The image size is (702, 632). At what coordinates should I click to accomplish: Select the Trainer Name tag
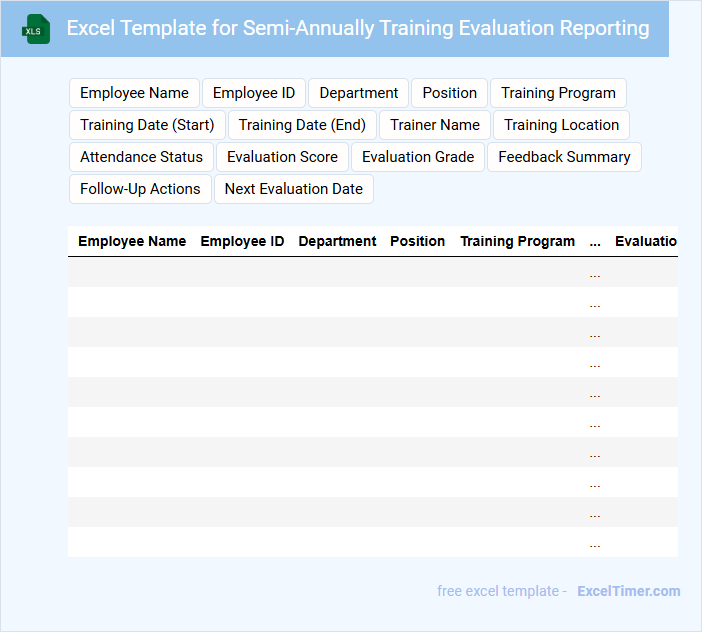pyautogui.click(x=435, y=125)
